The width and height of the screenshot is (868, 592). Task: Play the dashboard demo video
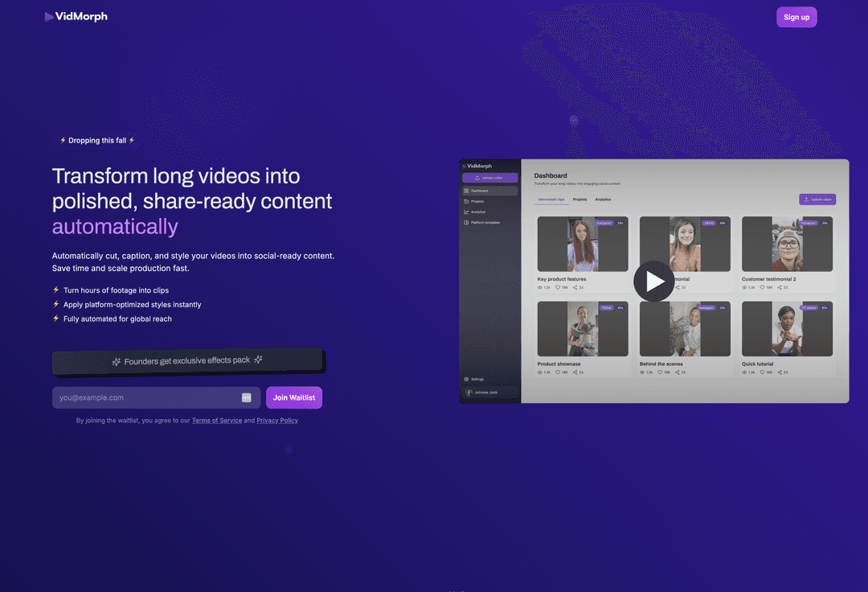[x=653, y=282]
